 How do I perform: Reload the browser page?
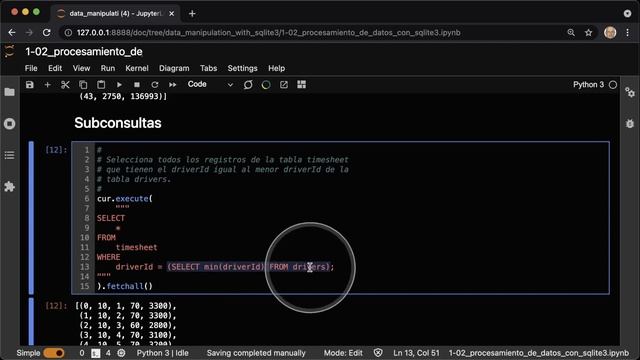[x=47, y=32]
